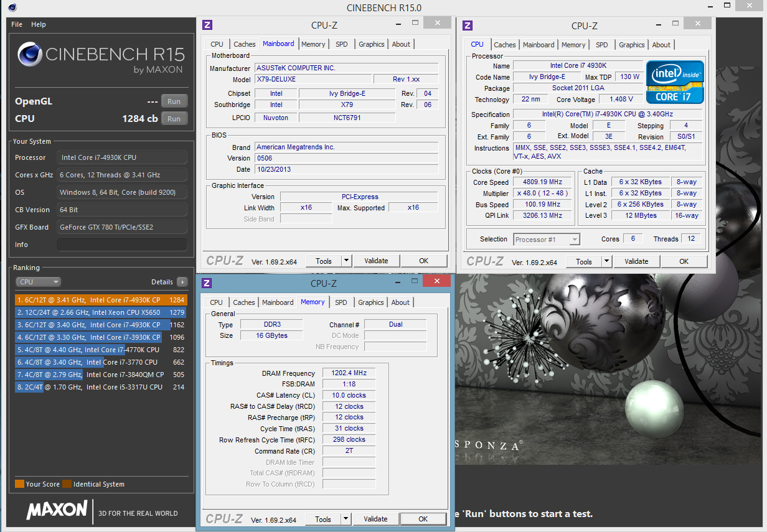Click the CPU-Z CPU window's purple Z icon
The width and height of the screenshot is (767, 532).
(x=468, y=26)
